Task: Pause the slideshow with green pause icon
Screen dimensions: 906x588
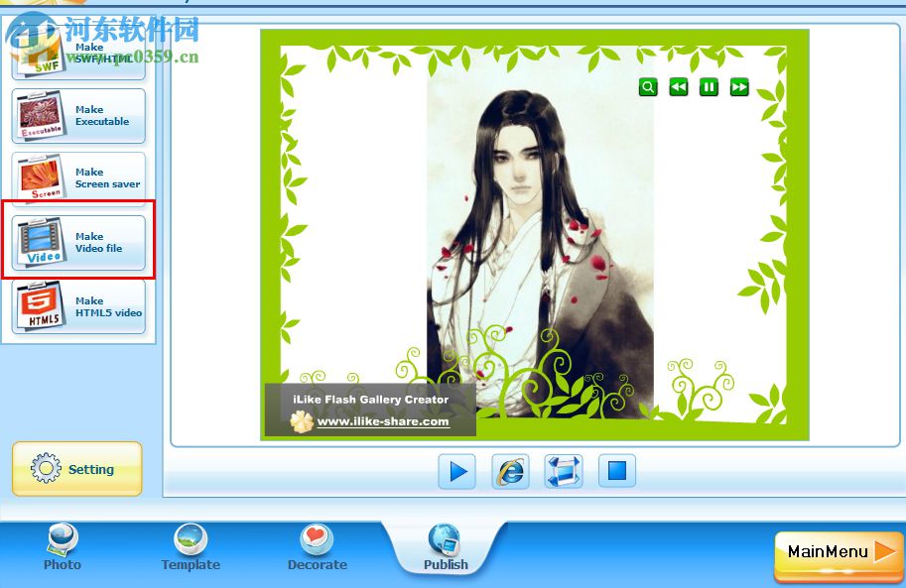Action: (x=709, y=87)
